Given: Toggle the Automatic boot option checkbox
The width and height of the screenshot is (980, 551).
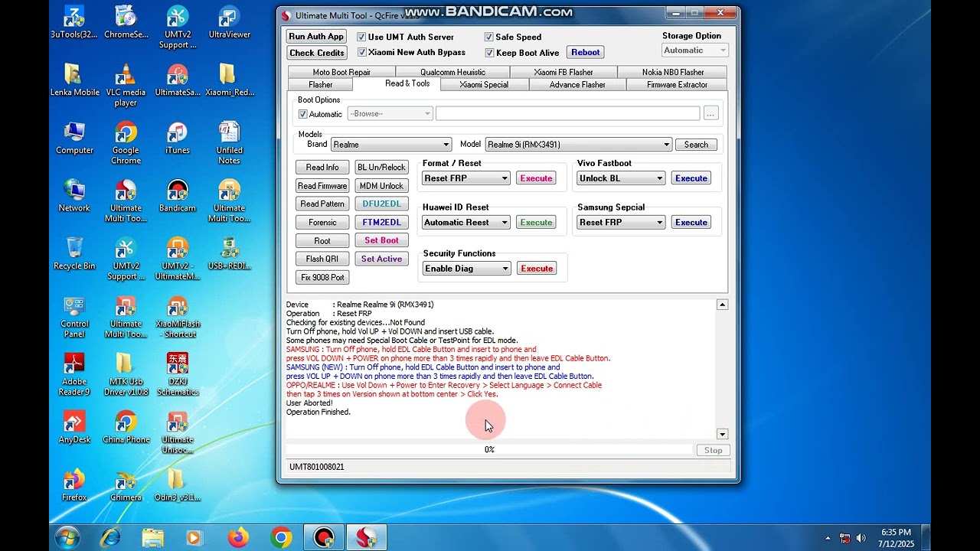Looking at the screenshot, I should 302,114.
